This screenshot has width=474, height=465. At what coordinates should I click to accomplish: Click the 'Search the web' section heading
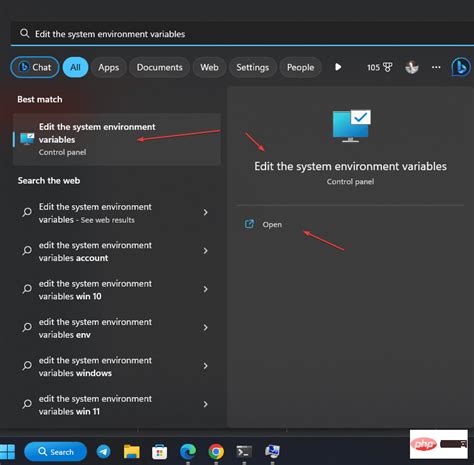49,181
